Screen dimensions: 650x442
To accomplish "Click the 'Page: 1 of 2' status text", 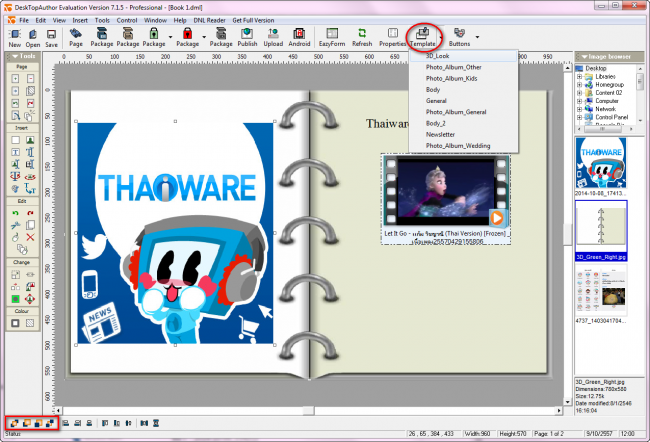I will coord(548,434).
